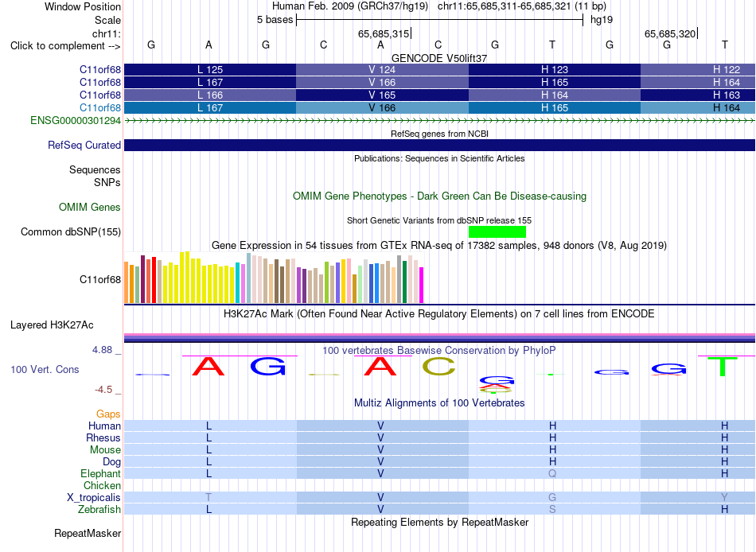Viewport: 756px width, 552px height.
Task: Click 'Publications: Sequences in Scientific Articles' title
Action: click(439, 158)
